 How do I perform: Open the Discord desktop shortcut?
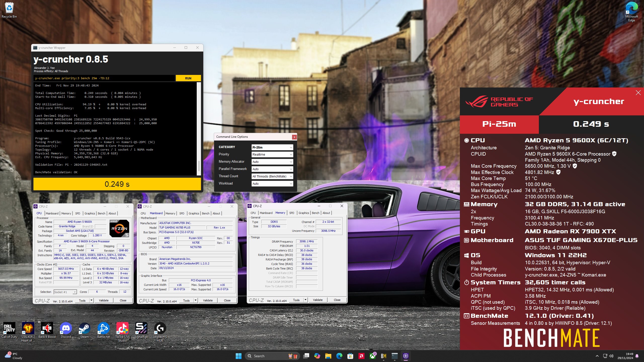coord(66,330)
